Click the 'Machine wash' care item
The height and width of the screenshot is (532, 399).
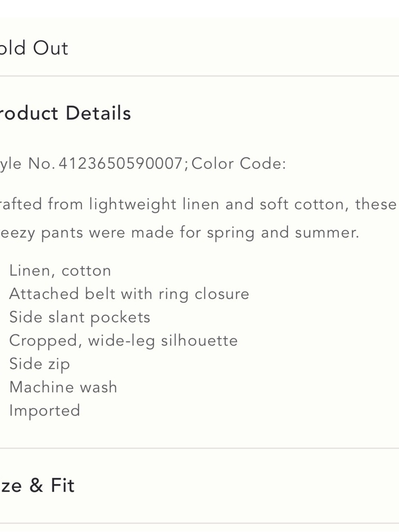coord(63,387)
